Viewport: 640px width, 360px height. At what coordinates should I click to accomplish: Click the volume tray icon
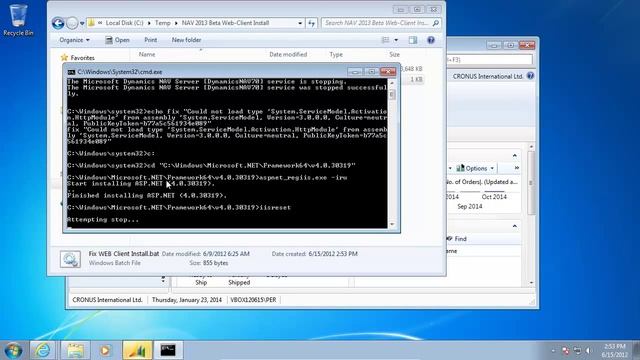589,351
